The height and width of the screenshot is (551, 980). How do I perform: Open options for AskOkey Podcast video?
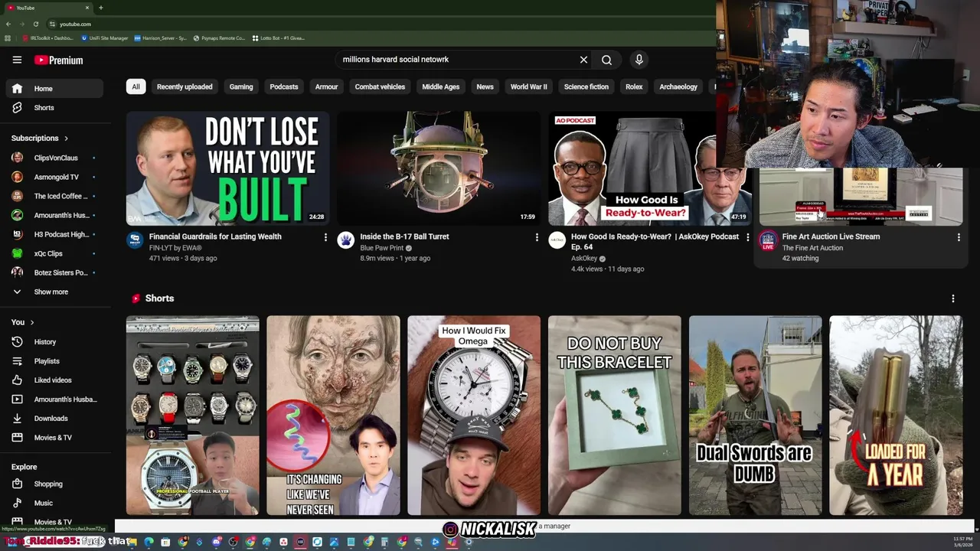(x=748, y=237)
